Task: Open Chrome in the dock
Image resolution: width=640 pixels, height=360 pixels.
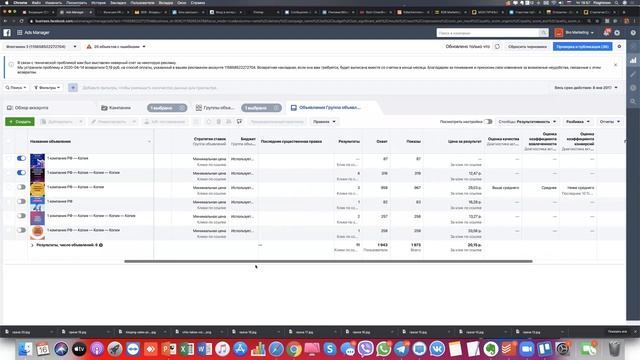Action: coord(293,349)
